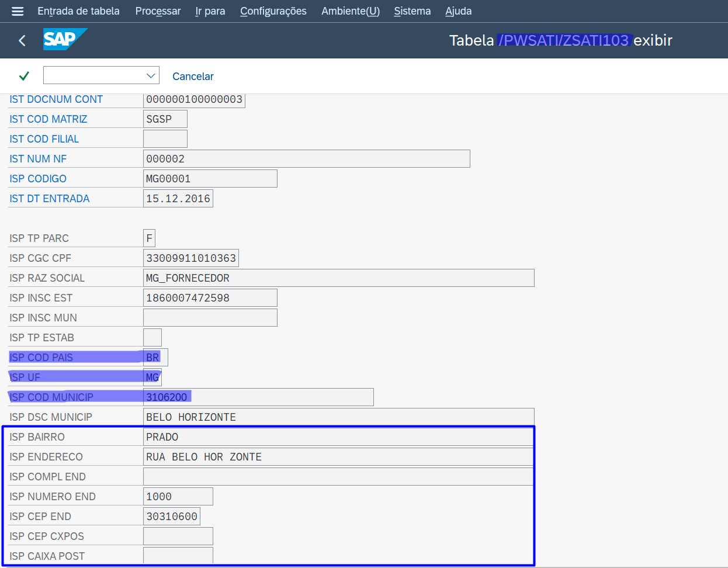
Task: Click the IST DT ENTRADA date field
Action: point(178,199)
